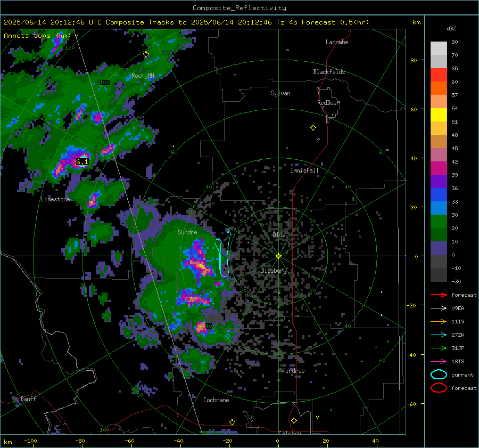Click the Sundre town label

click(x=187, y=232)
